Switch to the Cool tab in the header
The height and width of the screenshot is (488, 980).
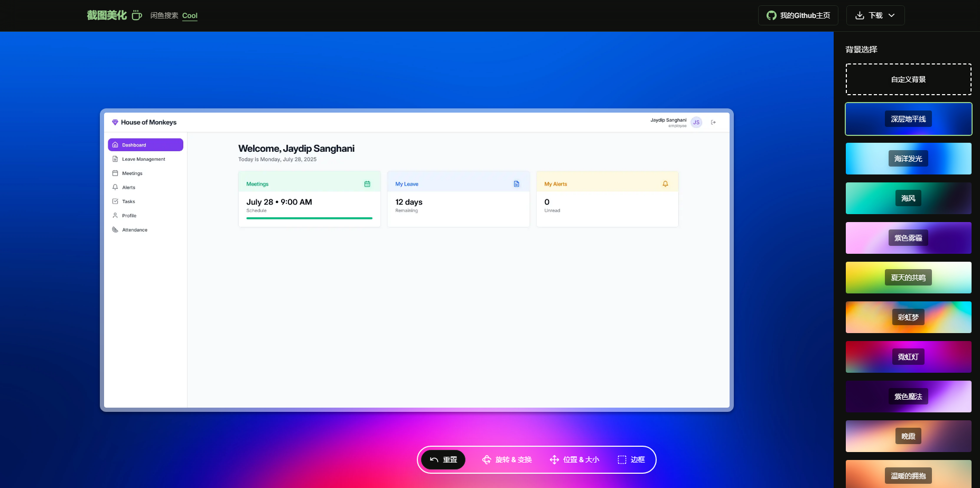coord(190,15)
